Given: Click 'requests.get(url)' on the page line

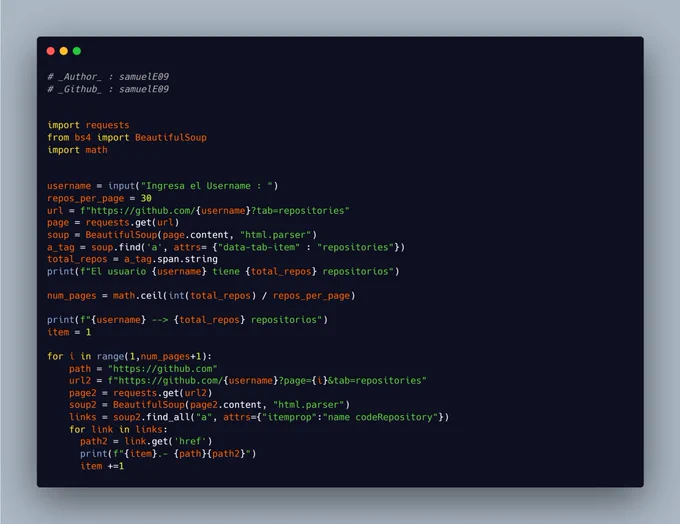Looking at the screenshot, I should click(132, 223).
